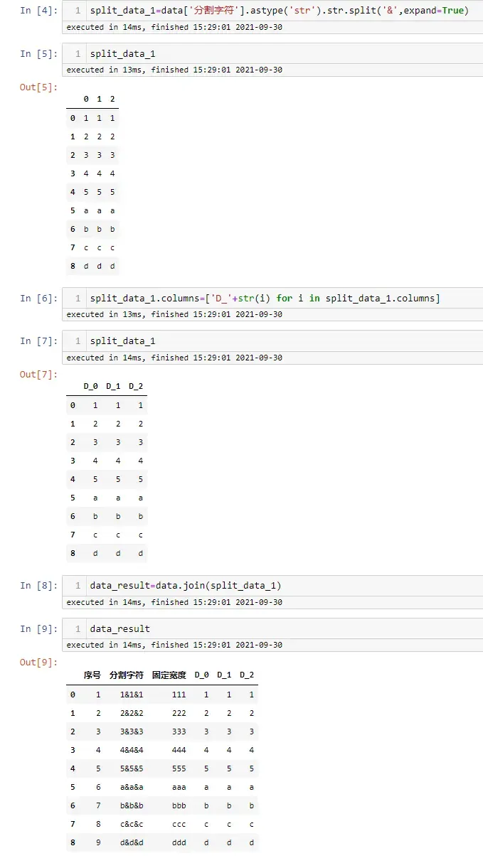Click the D_0 column header in Out[7]
The height and width of the screenshot is (868, 483).
[x=90, y=386]
